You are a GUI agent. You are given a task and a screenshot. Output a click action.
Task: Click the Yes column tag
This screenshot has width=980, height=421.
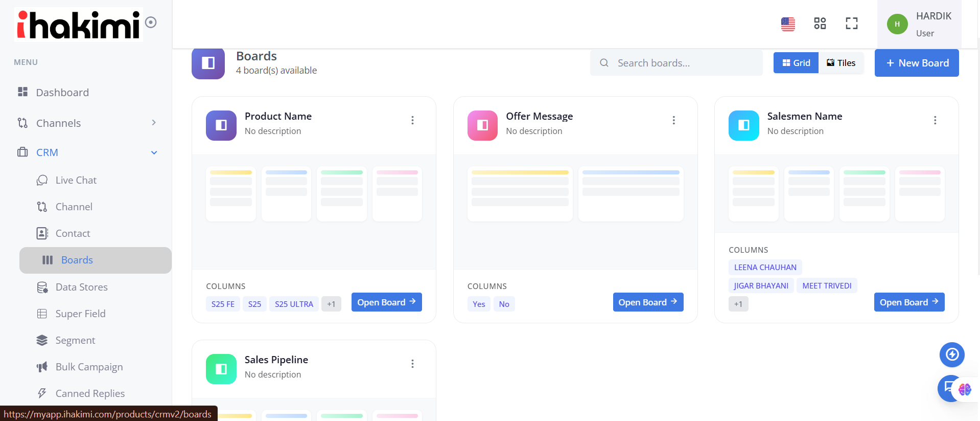point(479,304)
